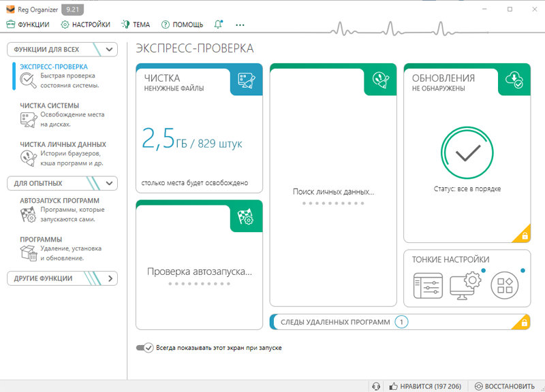Click the circular apps grid tweaks icon

tap(504, 285)
